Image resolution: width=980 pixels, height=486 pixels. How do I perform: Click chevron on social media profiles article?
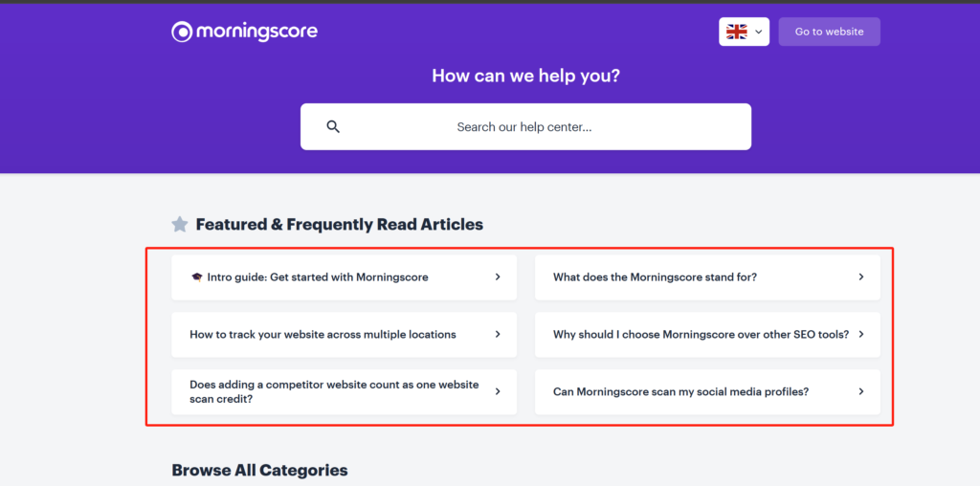click(x=860, y=391)
